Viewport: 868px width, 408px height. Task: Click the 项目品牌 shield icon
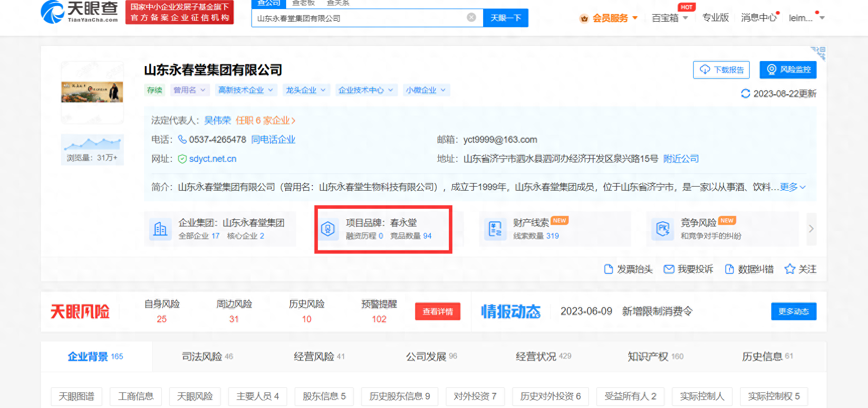[x=328, y=229]
